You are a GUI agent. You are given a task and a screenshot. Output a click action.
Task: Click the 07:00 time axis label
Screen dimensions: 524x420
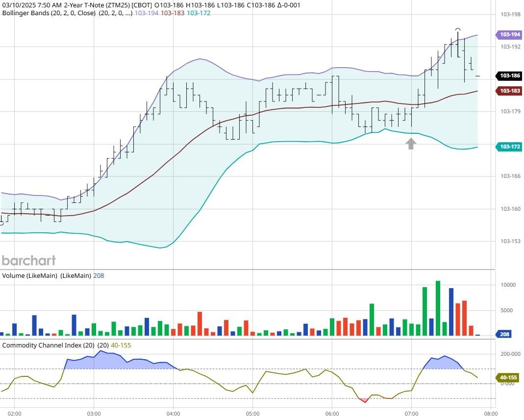tap(411, 413)
